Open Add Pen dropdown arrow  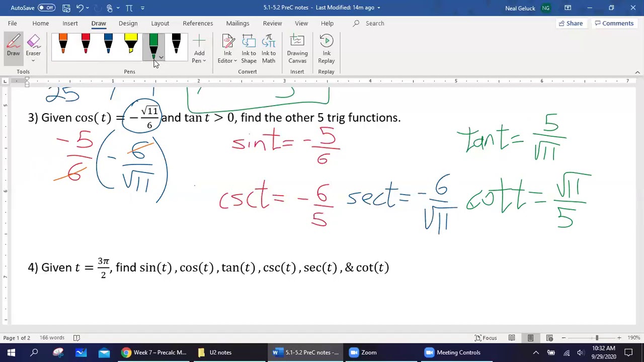coord(204,61)
